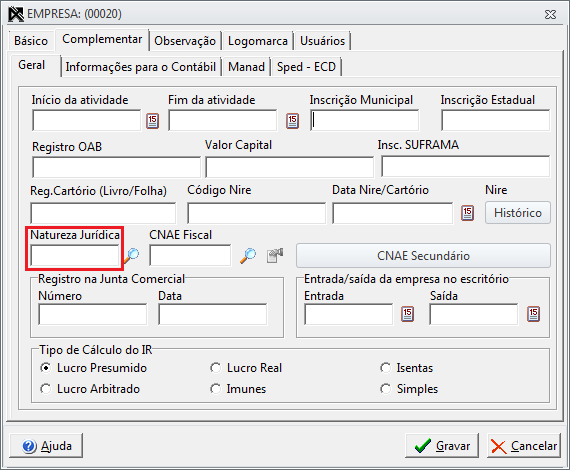Search Natureza Jurídica with magnifier icon
The height and width of the screenshot is (470, 570).
point(131,256)
